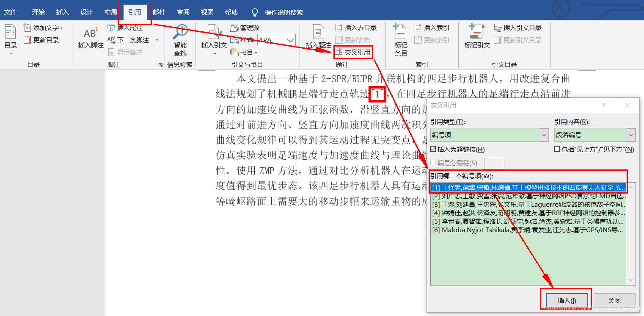Click the 操作说明搜索 search field
This screenshot has width=644, height=316.
click(284, 12)
